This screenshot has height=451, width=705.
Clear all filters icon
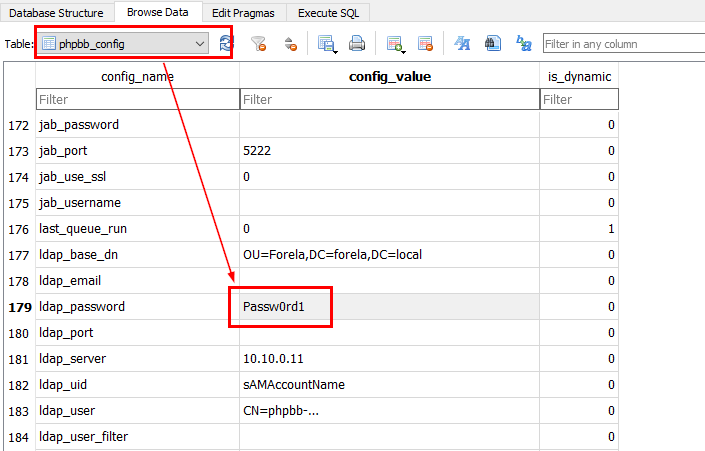coord(259,44)
